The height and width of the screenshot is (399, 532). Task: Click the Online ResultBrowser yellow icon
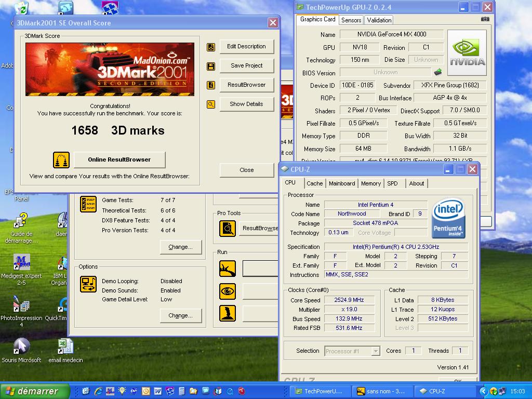pos(61,160)
